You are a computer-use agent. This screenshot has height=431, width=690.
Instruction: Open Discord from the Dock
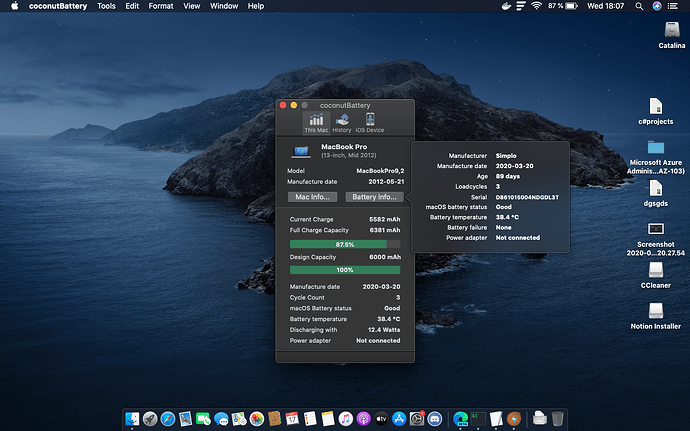coord(435,418)
